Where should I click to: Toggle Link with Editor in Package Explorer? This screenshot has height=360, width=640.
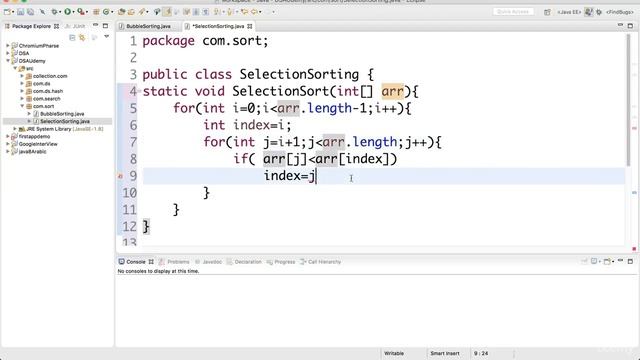pyautogui.click(x=82, y=38)
